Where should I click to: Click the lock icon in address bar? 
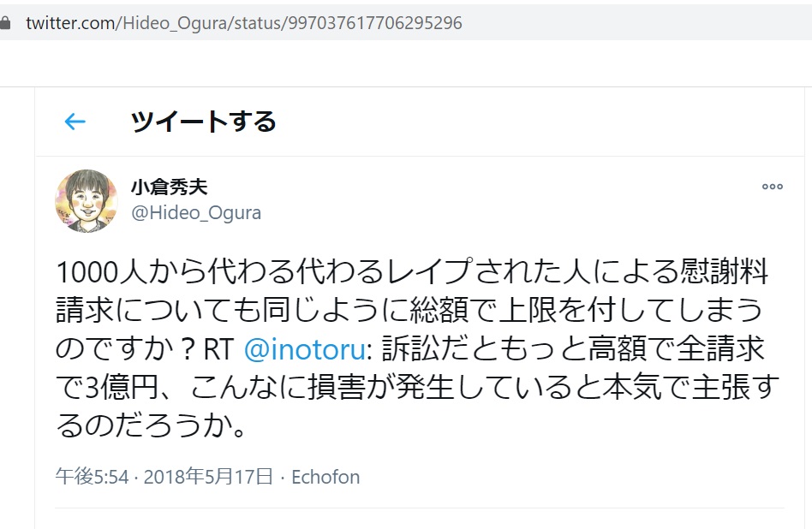tap(5, 23)
